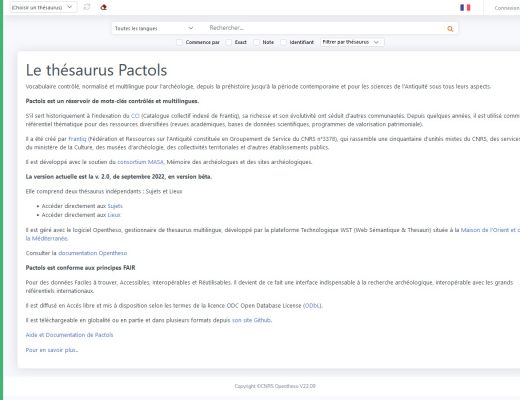Expand the 'Toutes les langues' dropdown
This screenshot has height=400, width=520.
tap(154, 28)
